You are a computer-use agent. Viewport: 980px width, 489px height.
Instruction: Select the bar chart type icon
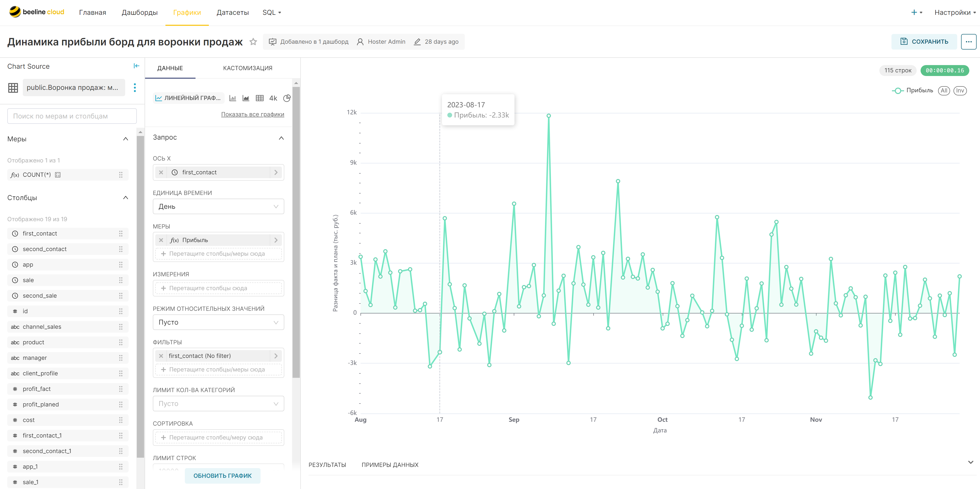coord(233,98)
